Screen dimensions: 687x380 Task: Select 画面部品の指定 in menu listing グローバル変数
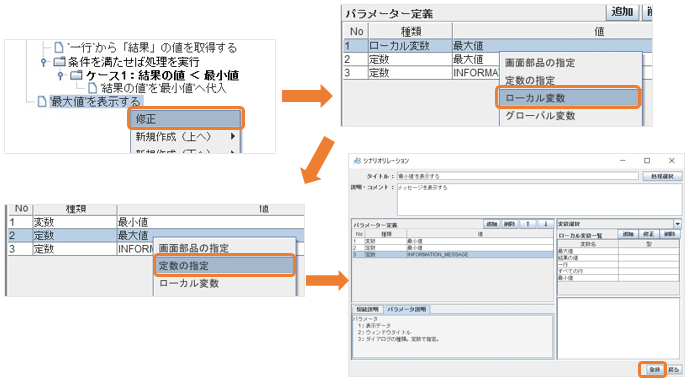570,63
